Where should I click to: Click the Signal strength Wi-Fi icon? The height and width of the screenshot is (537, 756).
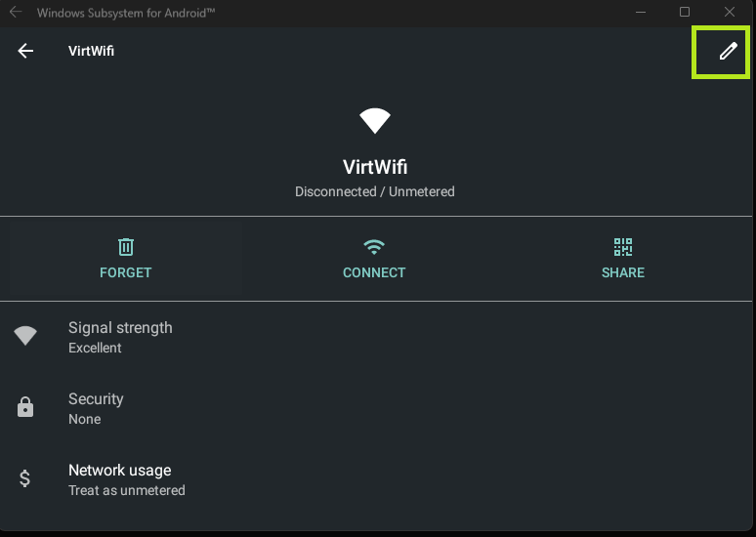pos(25,337)
